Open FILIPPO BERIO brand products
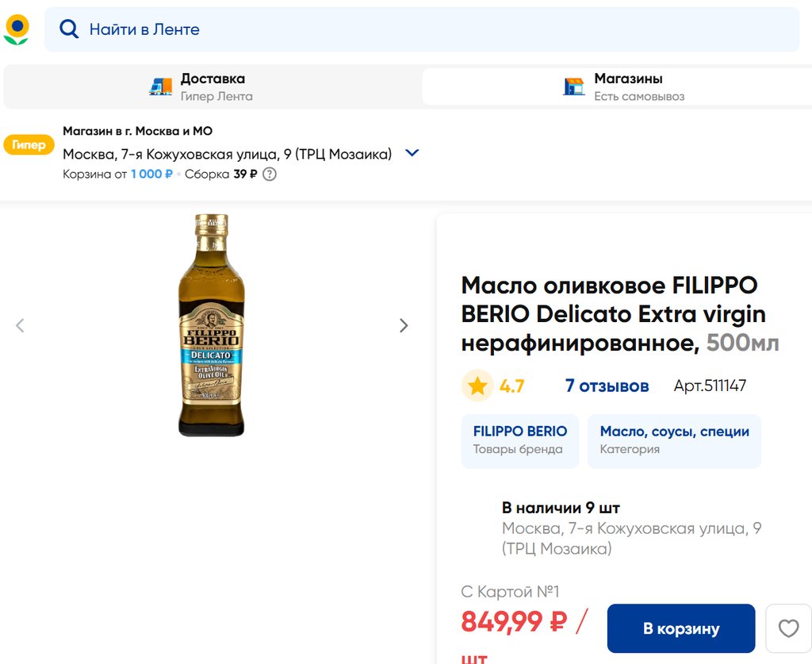This screenshot has height=664, width=812. point(519,440)
